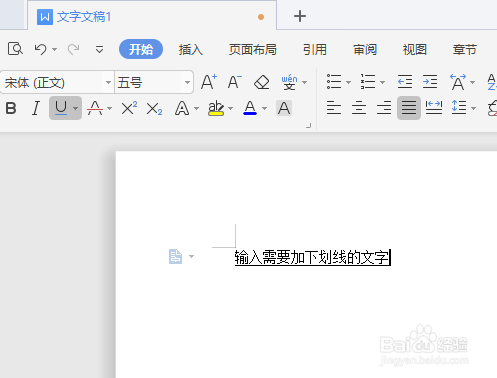The width and height of the screenshot is (497, 378).
Task: Decrease font size with A- icon
Action: (235, 82)
